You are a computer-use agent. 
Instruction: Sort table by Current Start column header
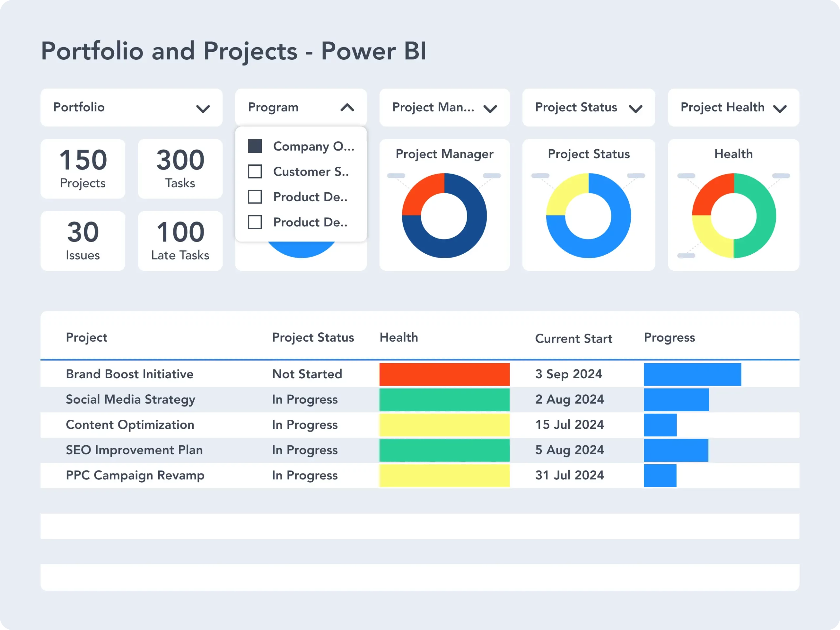tap(574, 338)
